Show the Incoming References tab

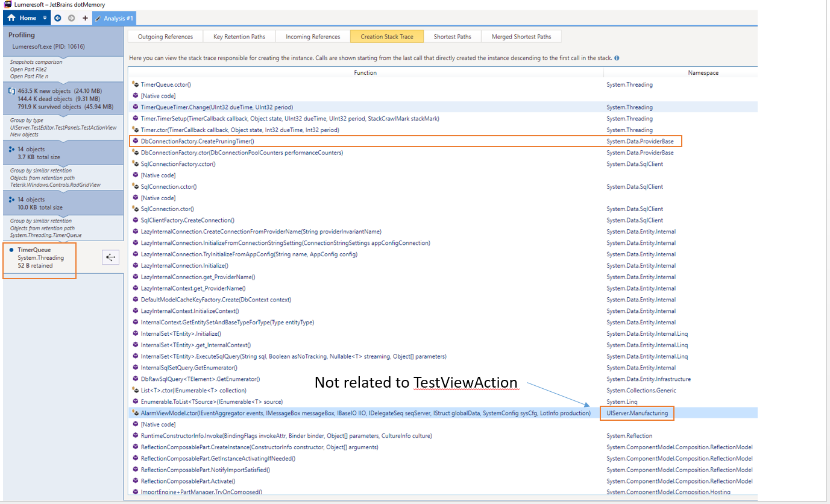[313, 37]
